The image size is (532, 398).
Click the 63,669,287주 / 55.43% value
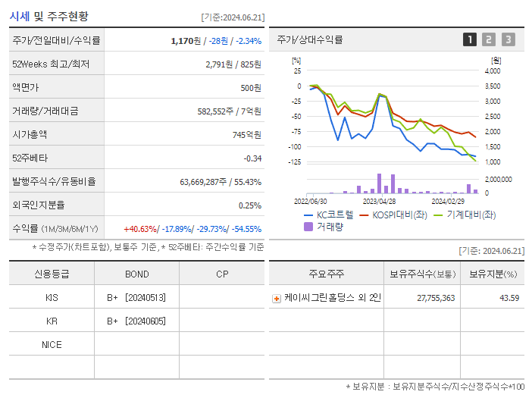[x=221, y=182]
